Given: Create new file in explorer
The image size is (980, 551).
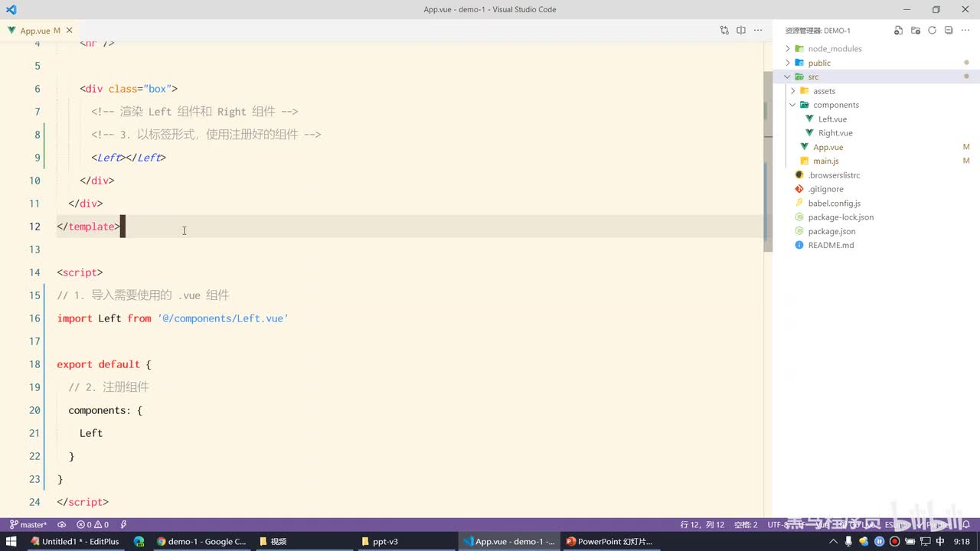Looking at the screenshot, I should click(899, 31).
